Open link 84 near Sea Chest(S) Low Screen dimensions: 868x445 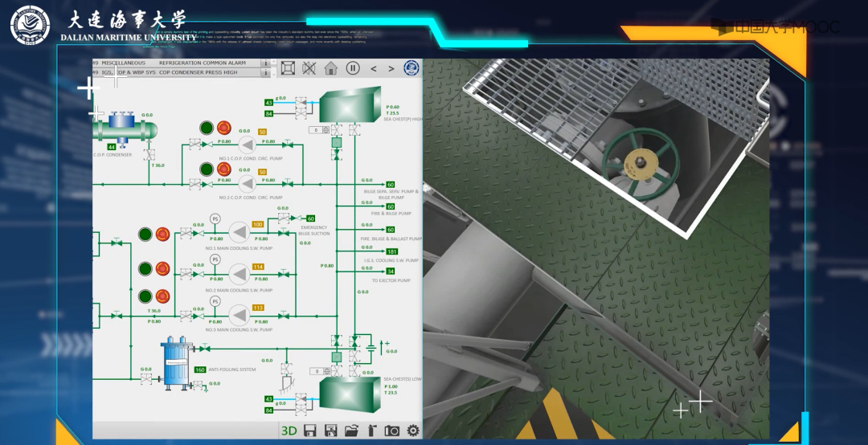tap(268, 410)
